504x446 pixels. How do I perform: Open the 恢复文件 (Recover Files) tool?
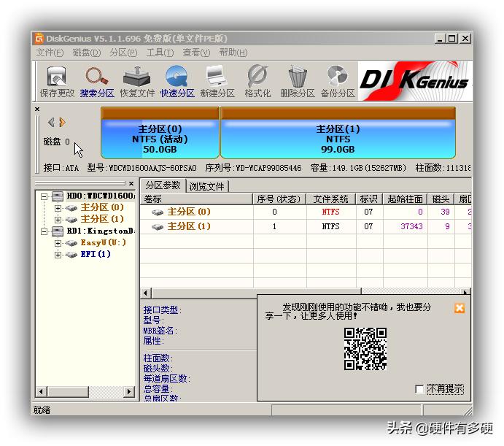tap(137, 80)
